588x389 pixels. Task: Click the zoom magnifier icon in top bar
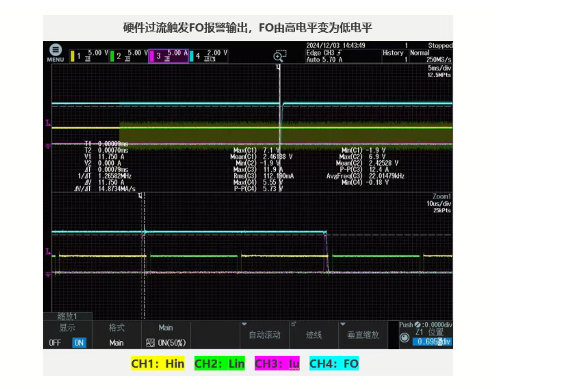280,56
